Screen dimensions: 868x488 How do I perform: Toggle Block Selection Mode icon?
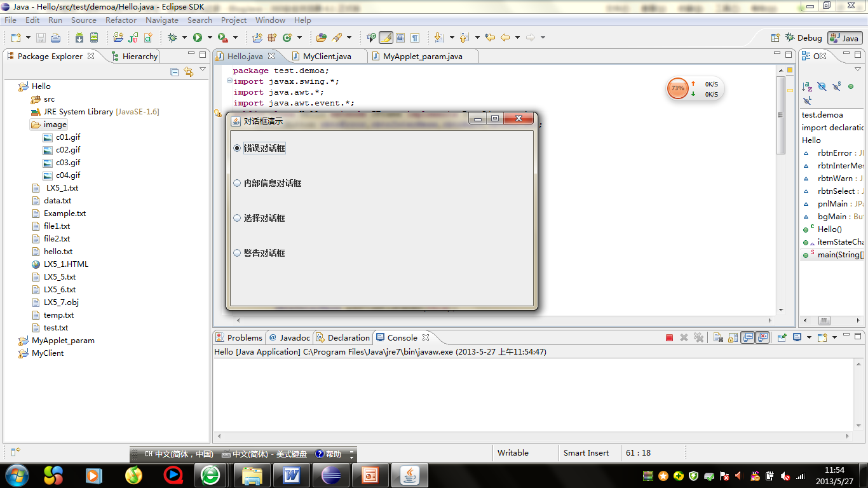(400, 37)
